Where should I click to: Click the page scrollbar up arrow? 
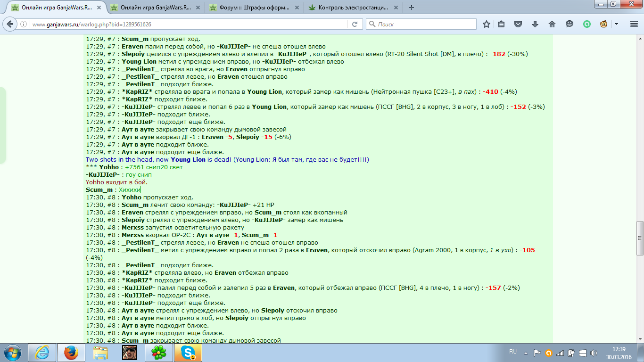tap(640, 38)
